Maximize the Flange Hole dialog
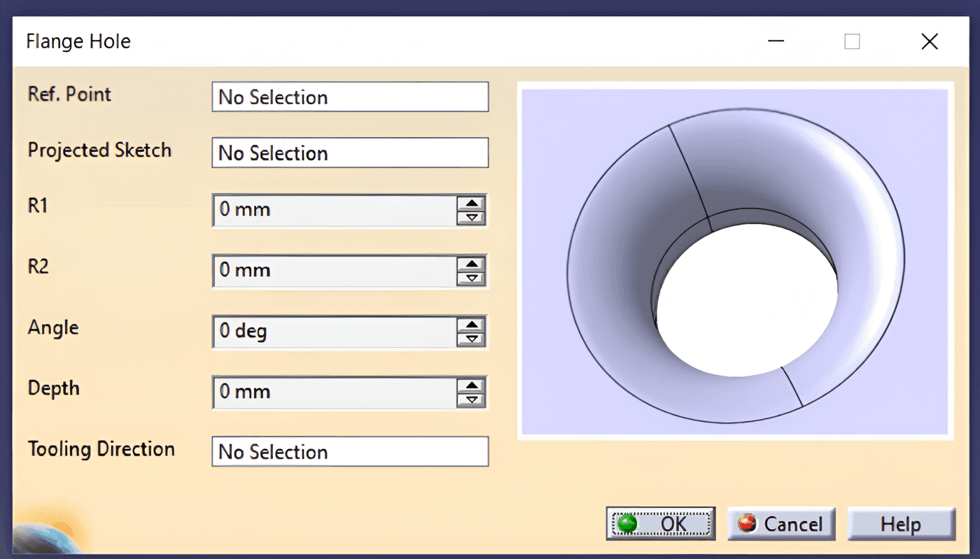 point(852,41)
